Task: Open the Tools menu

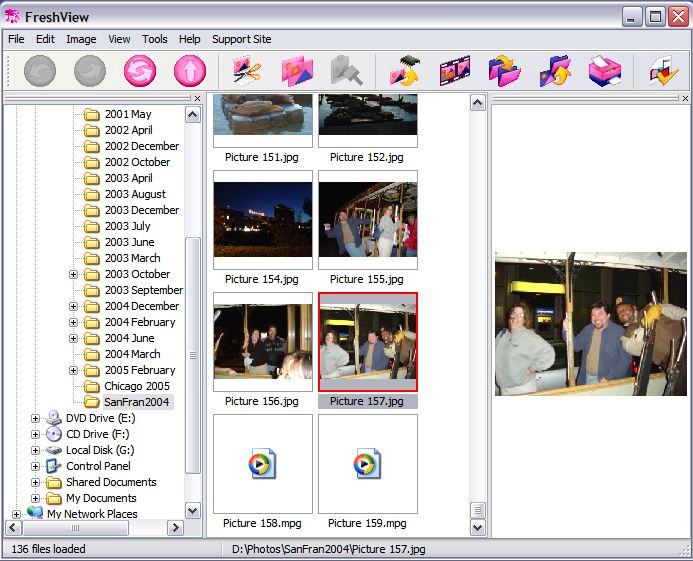Action: point(154,39)
